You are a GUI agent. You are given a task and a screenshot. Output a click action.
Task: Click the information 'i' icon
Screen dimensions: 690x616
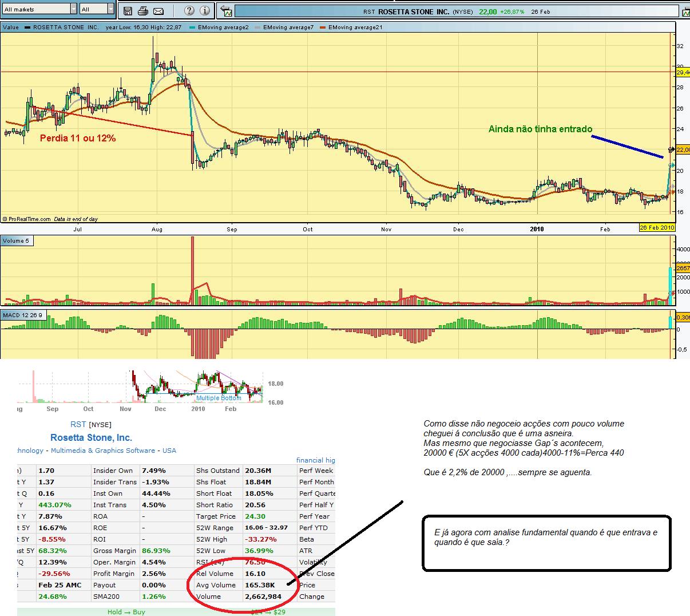click(x=206, y=10)
